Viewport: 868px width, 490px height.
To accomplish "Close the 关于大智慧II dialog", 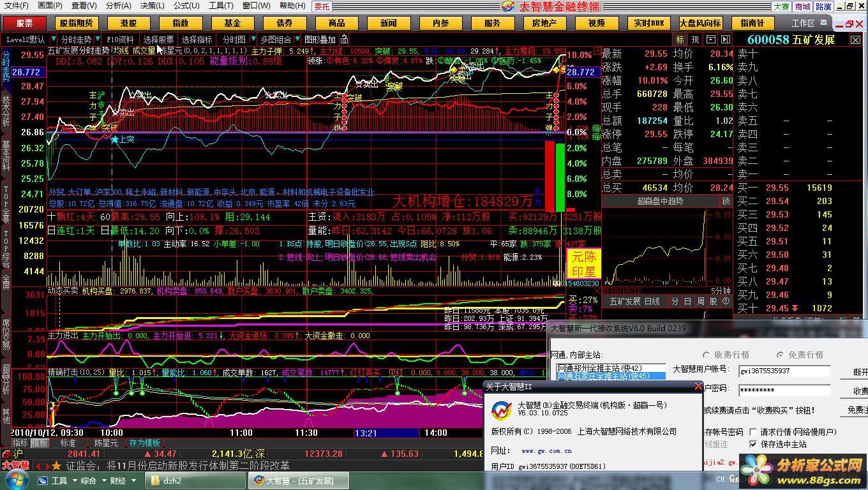I will (x=698, y=387).
